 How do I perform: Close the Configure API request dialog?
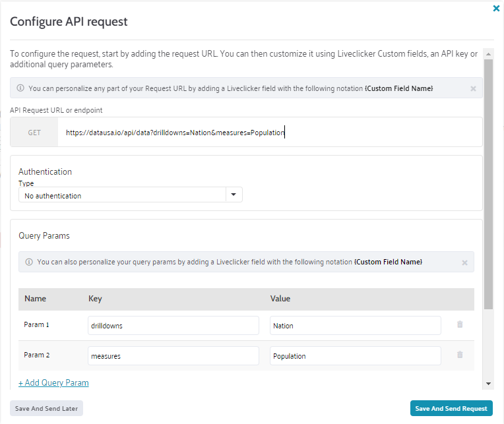tap(496, 9)
